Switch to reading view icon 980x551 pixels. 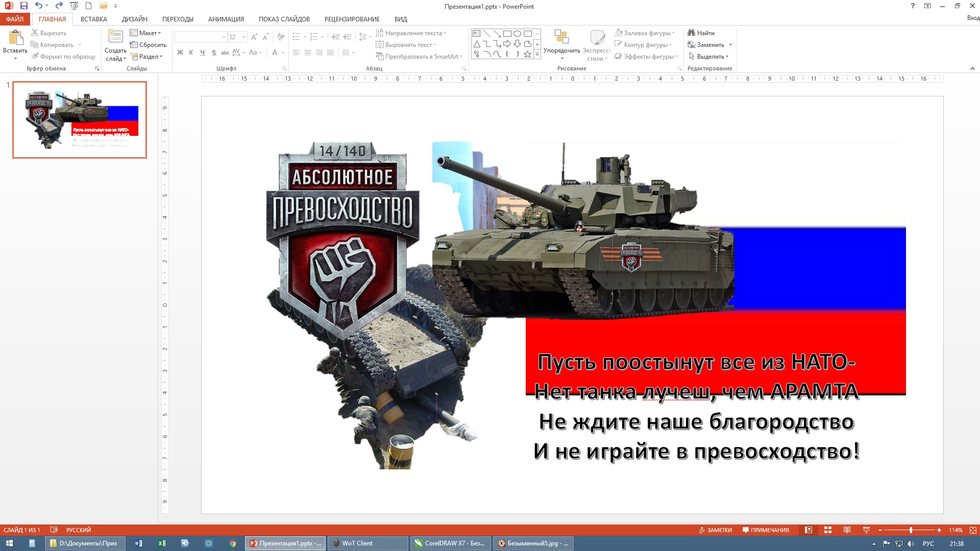(847, 530)
